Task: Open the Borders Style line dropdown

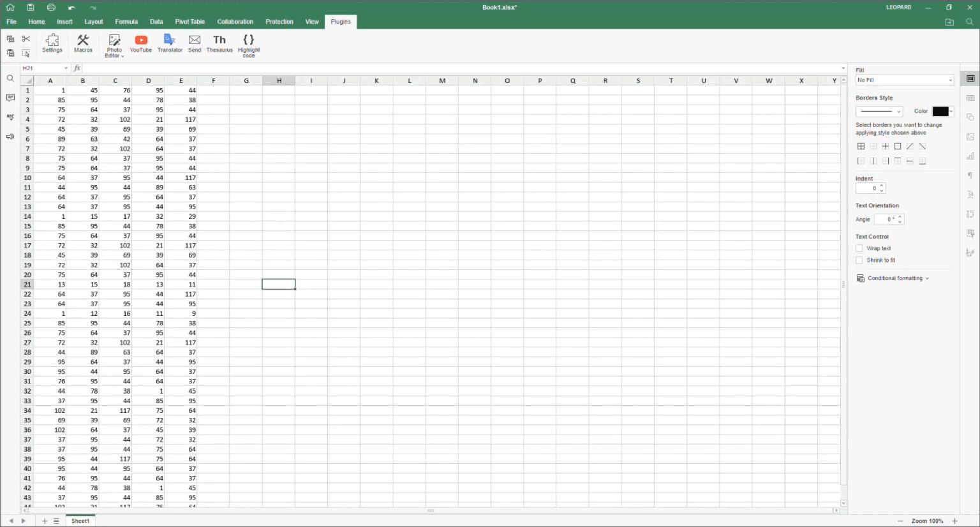Action: pyautogui.click(x=879, y=111)
